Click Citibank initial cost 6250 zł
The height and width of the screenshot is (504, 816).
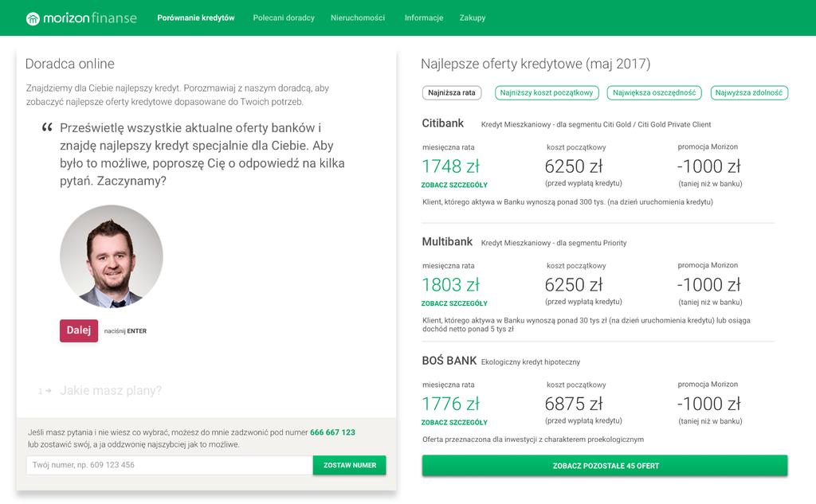tap(574, 166)
